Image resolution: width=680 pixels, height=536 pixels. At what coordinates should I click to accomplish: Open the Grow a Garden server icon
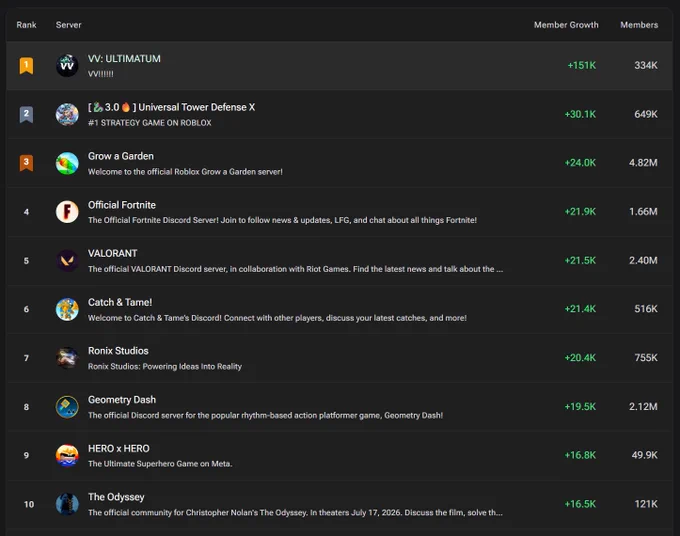coord(67,163)
